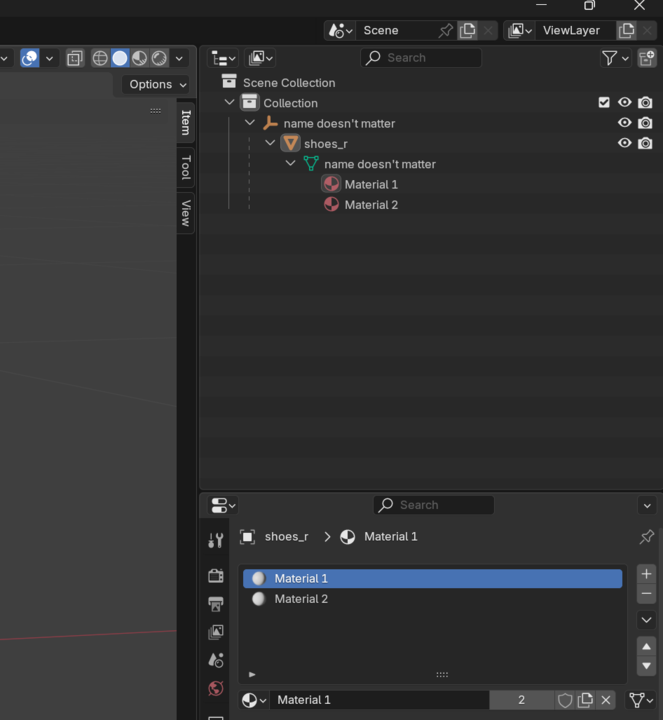The image size is (663, 720).
Task: Select Material 1 in the Outliner
Action: coord(371,185)
